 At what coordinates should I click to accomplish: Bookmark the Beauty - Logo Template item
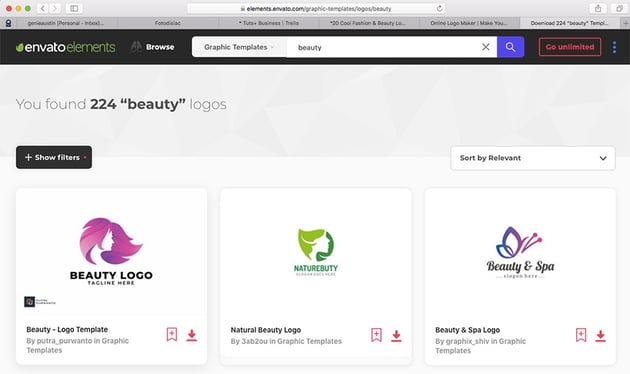tap(172, 334)
